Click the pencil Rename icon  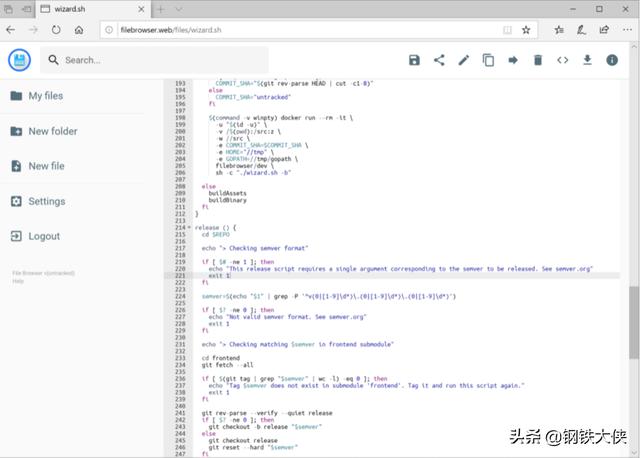(464, 60)
